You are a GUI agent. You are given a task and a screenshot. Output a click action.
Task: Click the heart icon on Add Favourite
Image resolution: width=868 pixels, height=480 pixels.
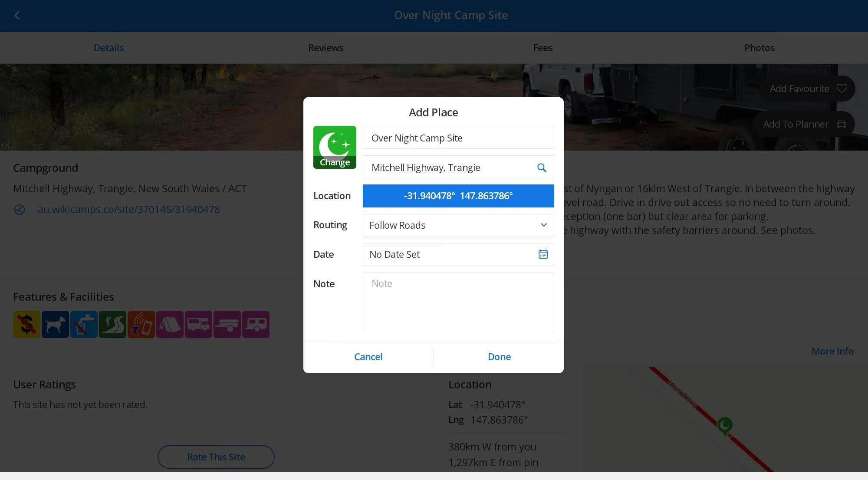coord(842,89)
